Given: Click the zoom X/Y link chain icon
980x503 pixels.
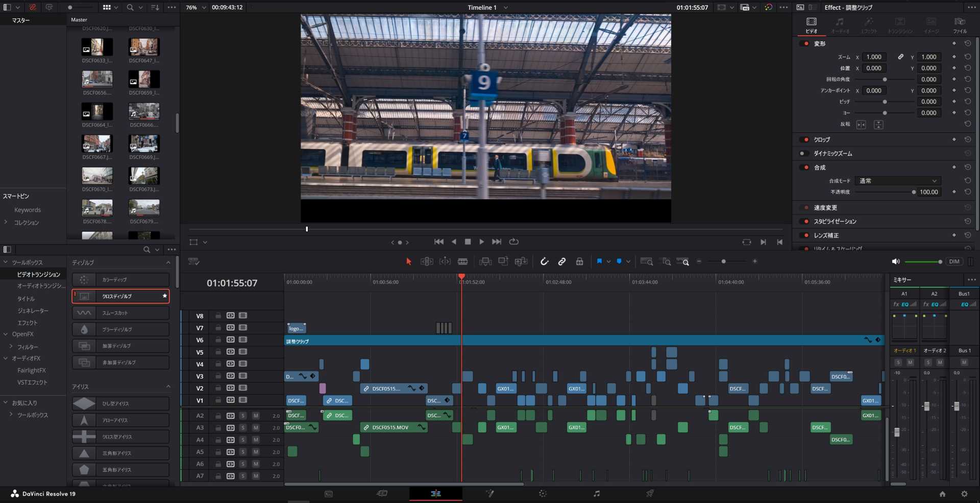Looking at the screenshot, I should (900, 57).
